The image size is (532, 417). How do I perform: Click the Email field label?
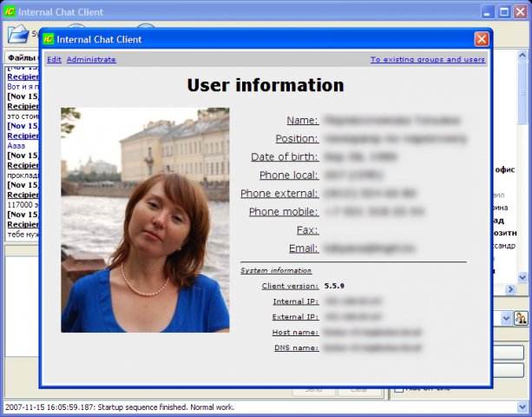[301, 248]
